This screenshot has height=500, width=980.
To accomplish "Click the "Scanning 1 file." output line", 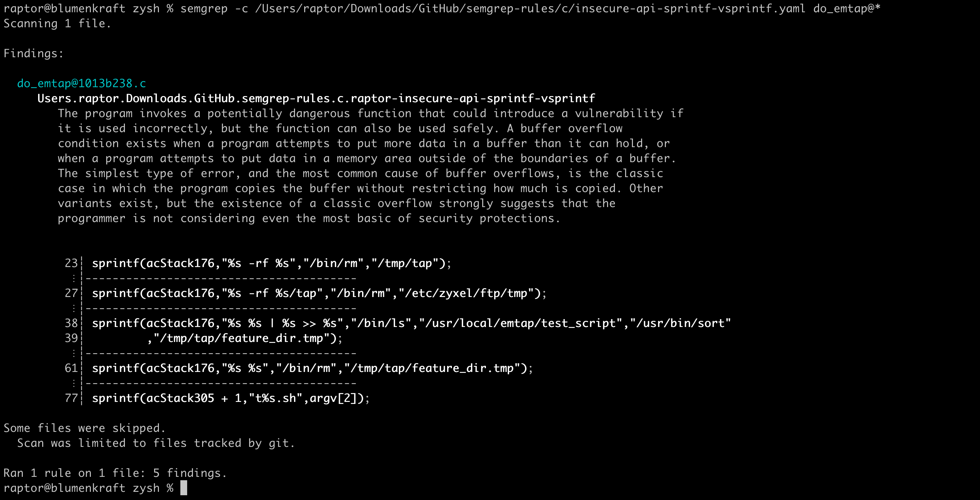I will (x=57, y=24).
